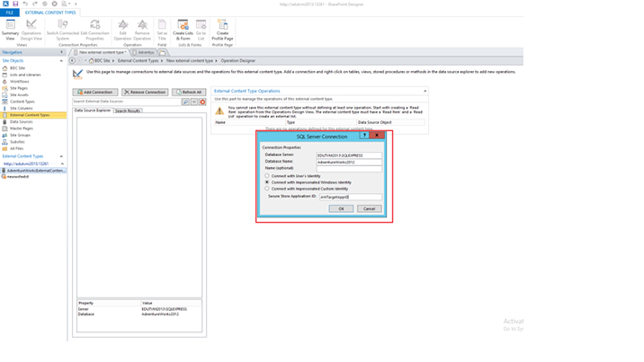Collapse the Site Objects section
Image resolution: width=644 pixels, height=362 pixels.
(x=61, y=61)
